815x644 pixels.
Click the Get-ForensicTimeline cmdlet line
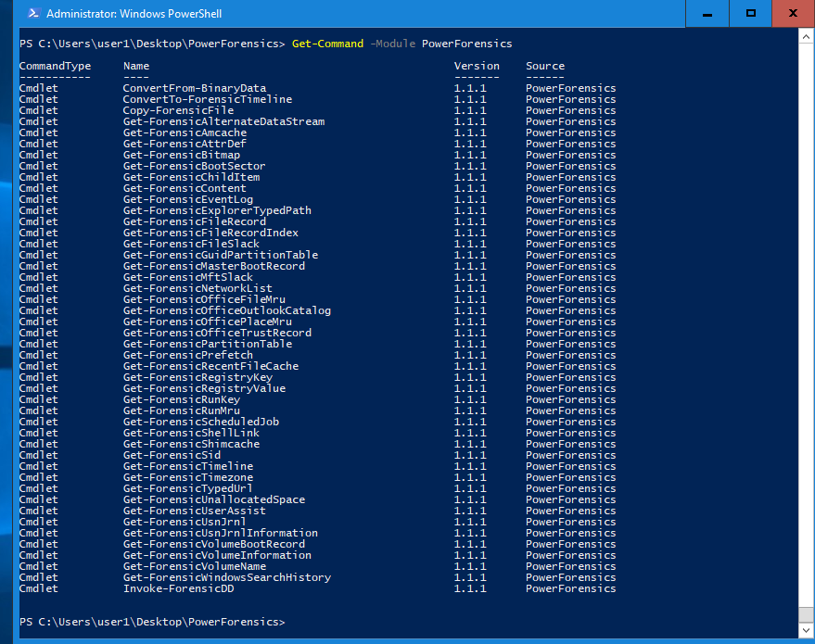coord(187,466)
